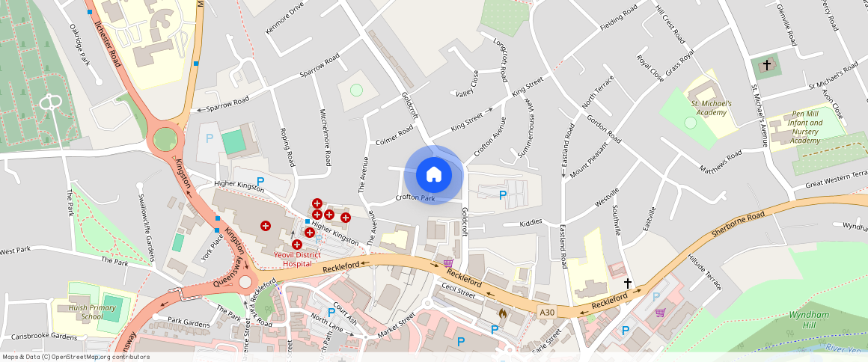Click the A30 road shield label
This screenshot has height=362, width=868.
click(x=547, y=313)
